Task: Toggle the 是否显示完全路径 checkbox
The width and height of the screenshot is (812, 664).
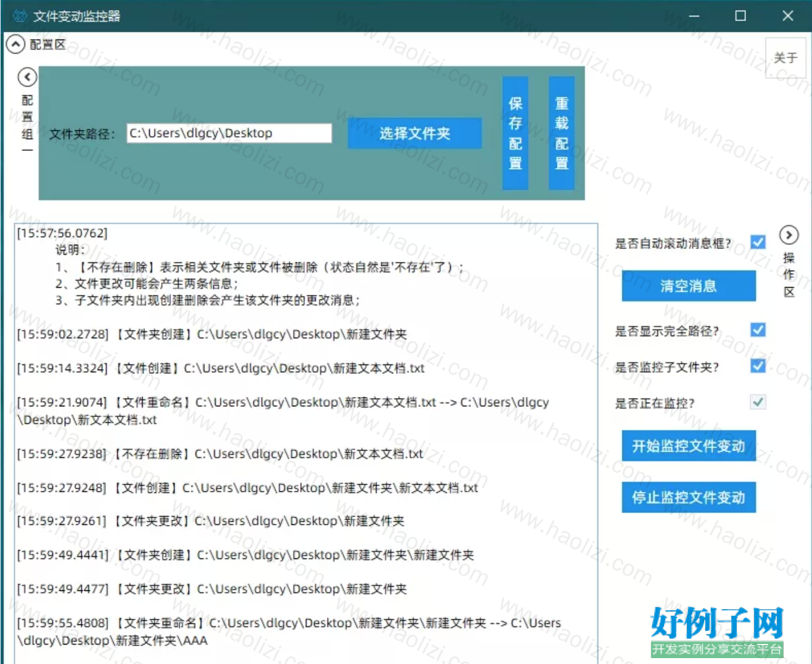Action: point(758,330)
